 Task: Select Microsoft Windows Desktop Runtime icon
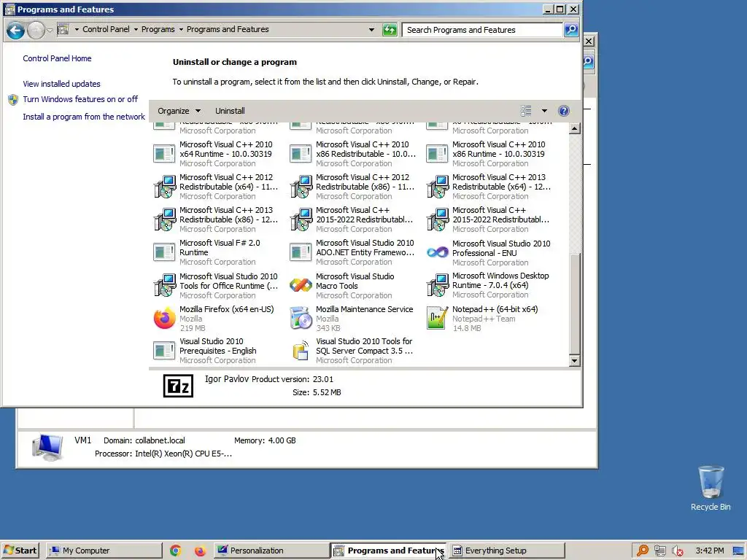437,285
